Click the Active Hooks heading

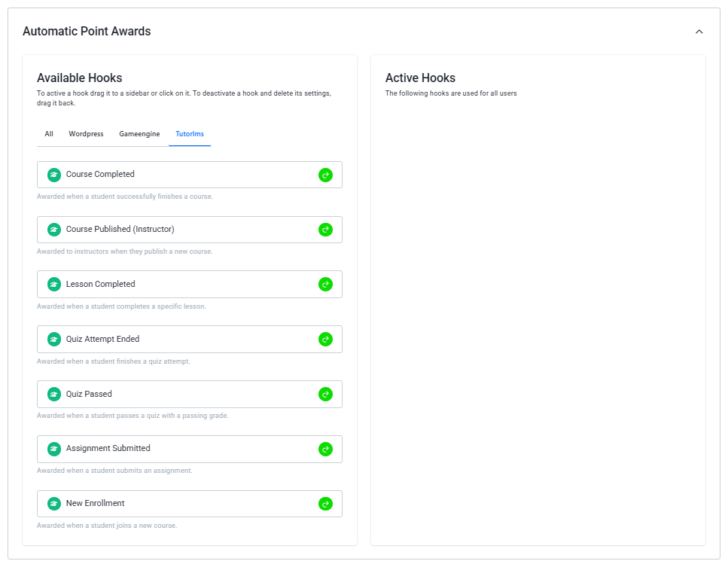coord(420,78)
